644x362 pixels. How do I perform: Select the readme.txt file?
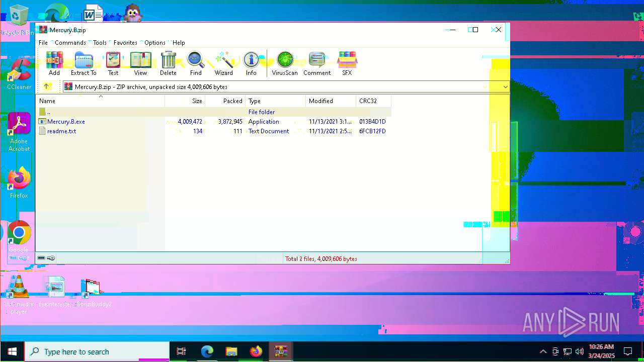[x=61, y=131]
